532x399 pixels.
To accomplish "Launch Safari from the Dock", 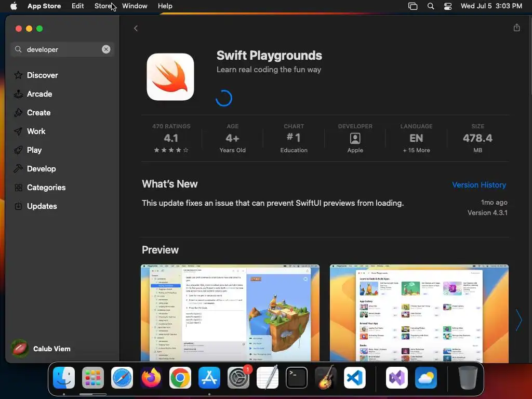I will click(x=122, y=378).
